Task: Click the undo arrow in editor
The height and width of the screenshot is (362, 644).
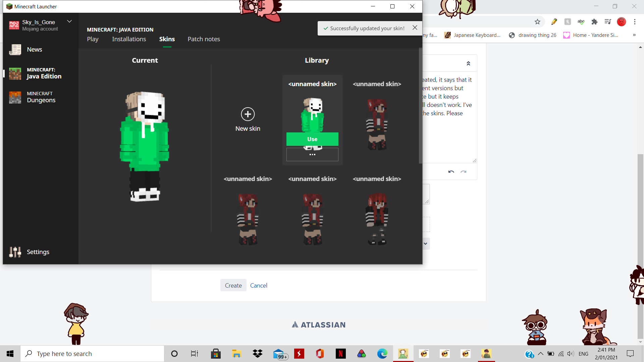Action: (x=451, y=172)
